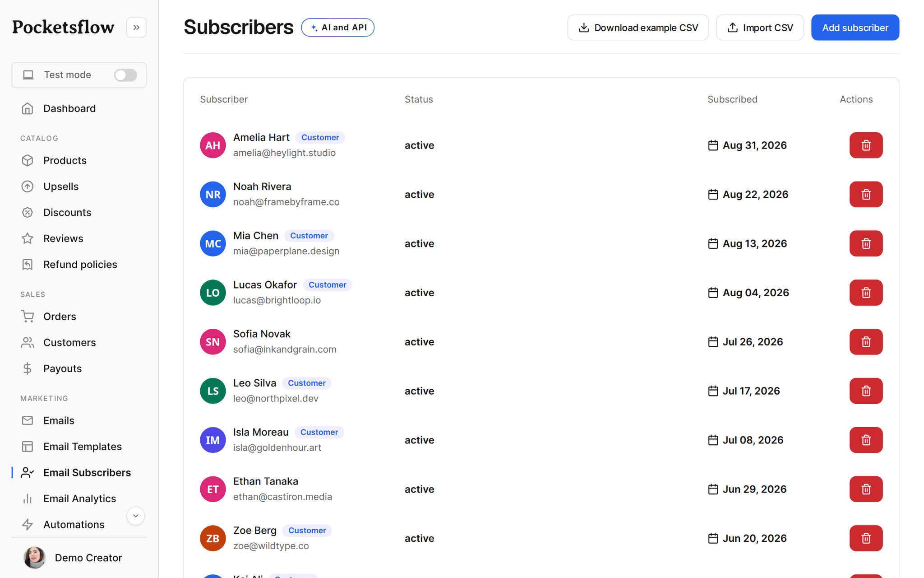Click the AH avatar for Amelia Hart
The height and width of the screenshot is (578, 924).
(x=213, y=145)
